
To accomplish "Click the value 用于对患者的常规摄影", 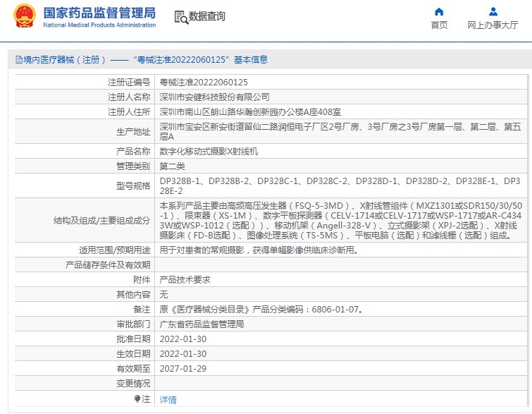I will click(259, 250).
